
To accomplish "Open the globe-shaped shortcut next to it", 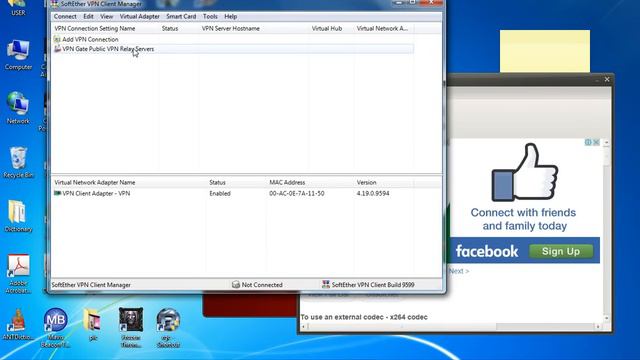I will click(x=168, y=328).
